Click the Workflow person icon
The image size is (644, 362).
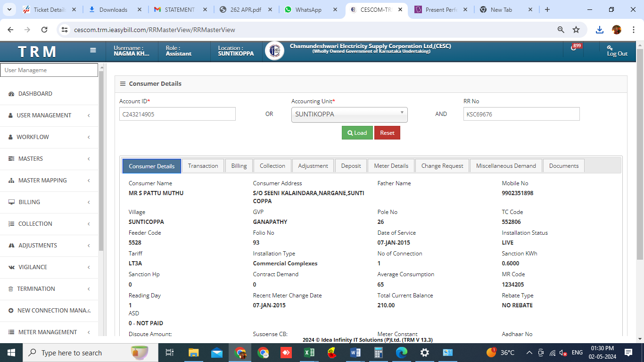11,137
